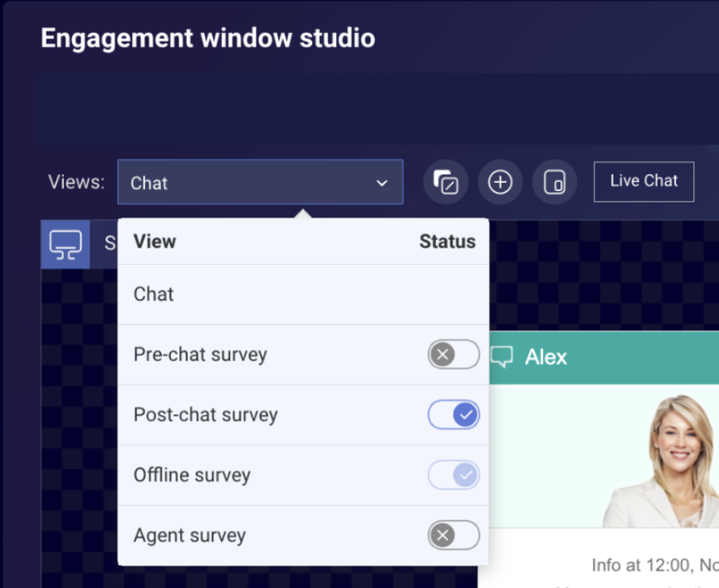Open the Views dropdown showing Chat
Image resolution: width=719 pixels, height=588 pixels.
(260, 182)
